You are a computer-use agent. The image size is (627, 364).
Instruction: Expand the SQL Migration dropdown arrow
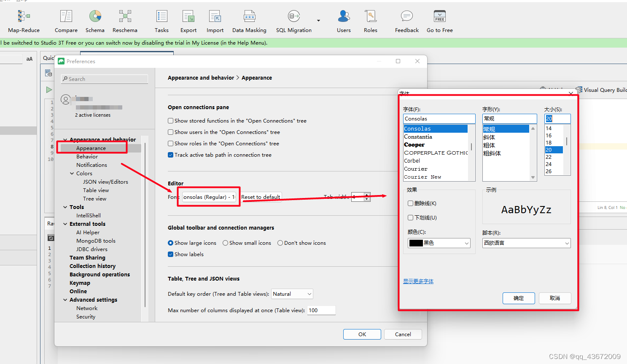click(318, 21)
